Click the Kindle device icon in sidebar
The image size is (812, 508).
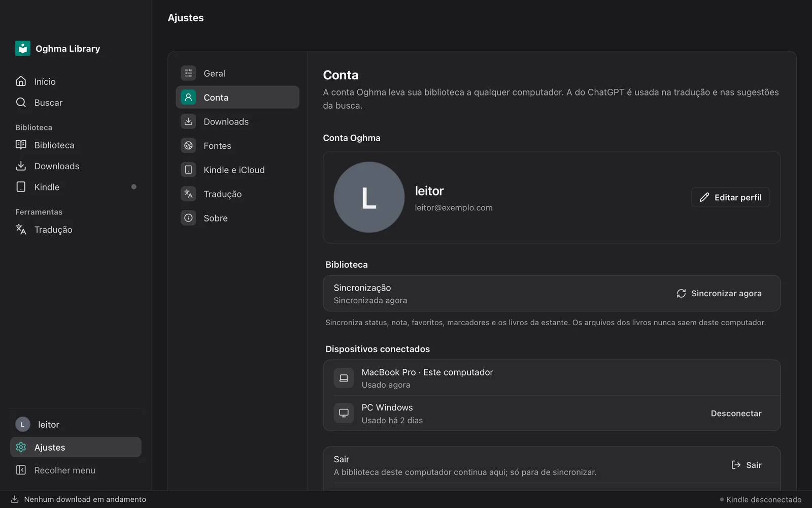(x=21, y=187)
